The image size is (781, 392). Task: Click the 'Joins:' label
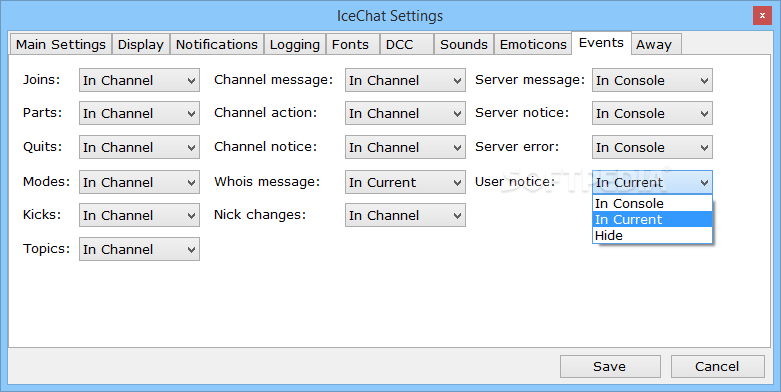click(41, 80)
